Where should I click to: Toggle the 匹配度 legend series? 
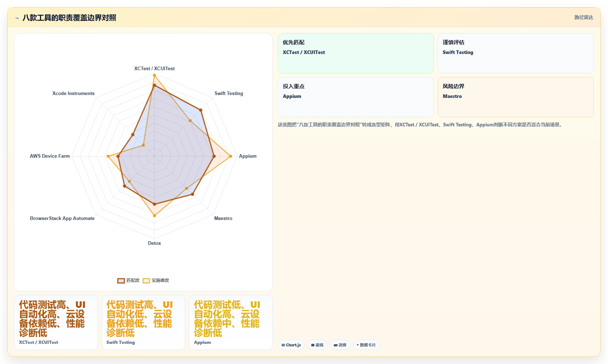click(128, 280)
